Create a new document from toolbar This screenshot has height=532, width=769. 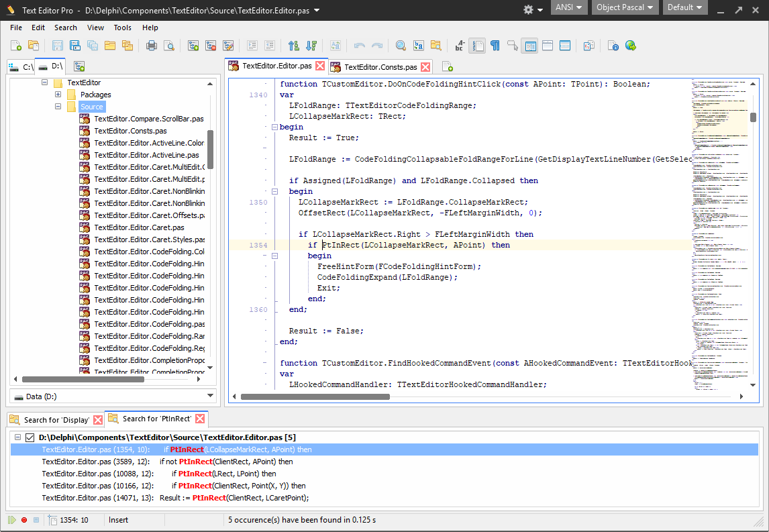pyautogui.click(x=15, y=46)
